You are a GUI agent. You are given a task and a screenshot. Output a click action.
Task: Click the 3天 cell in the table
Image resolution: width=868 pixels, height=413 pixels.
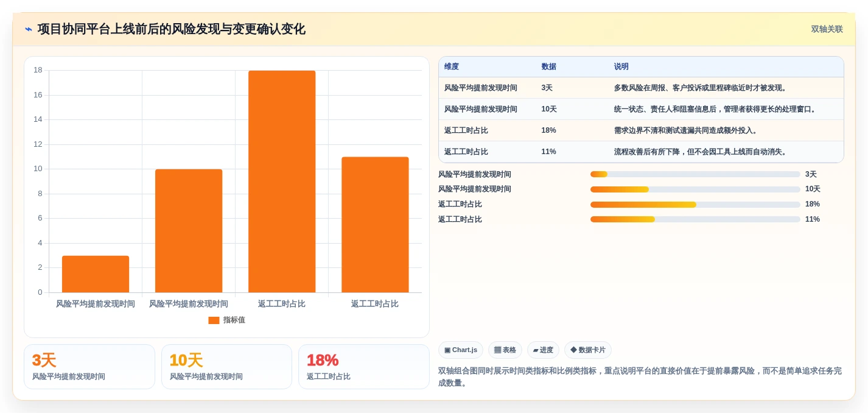click(x=547, y=88)
